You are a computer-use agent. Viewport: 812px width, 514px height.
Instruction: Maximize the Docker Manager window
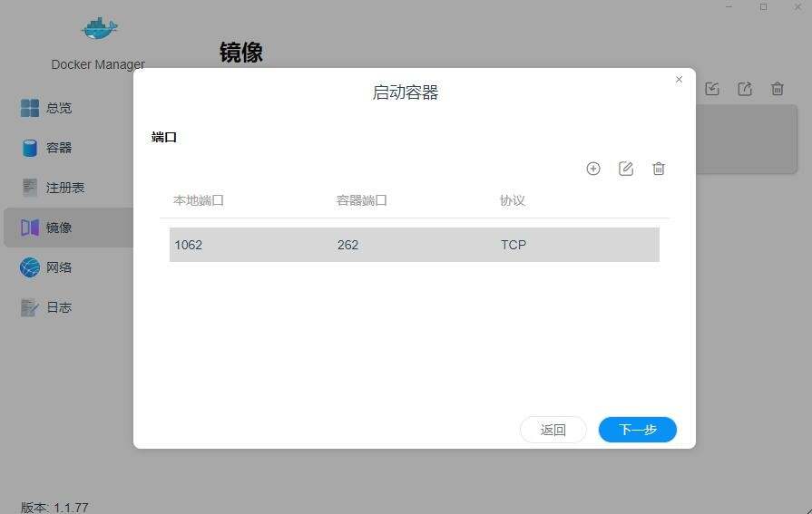click(x=763, y=6)
